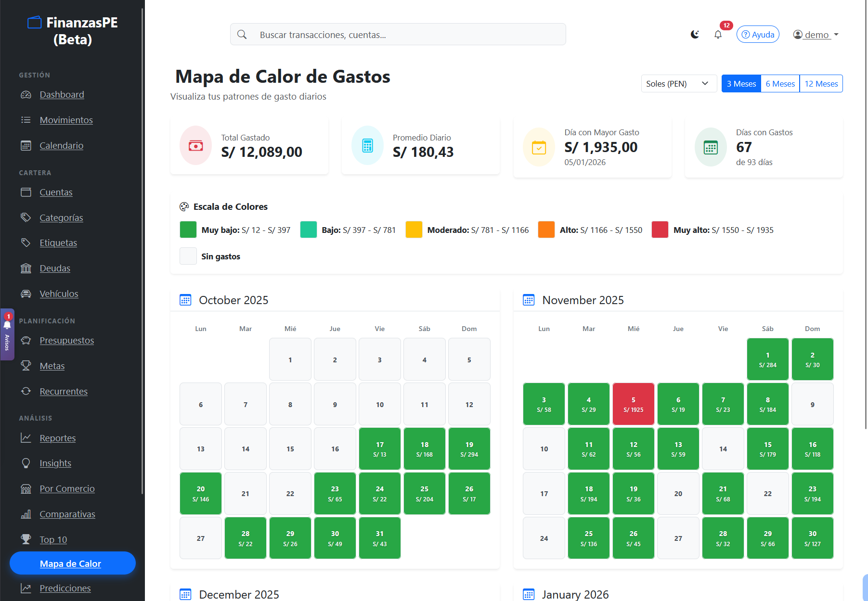Open notifications bell with 12 badge

[718, 35]
